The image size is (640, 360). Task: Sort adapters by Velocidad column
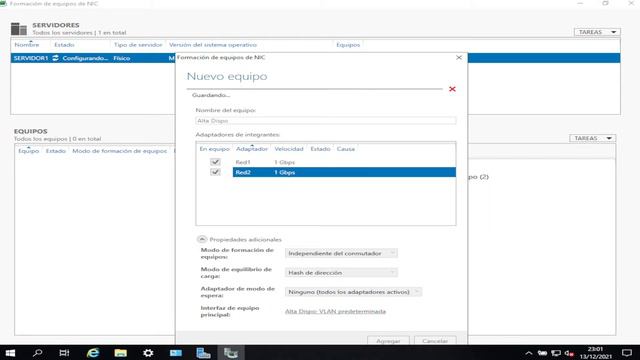[x=289, y=149]
